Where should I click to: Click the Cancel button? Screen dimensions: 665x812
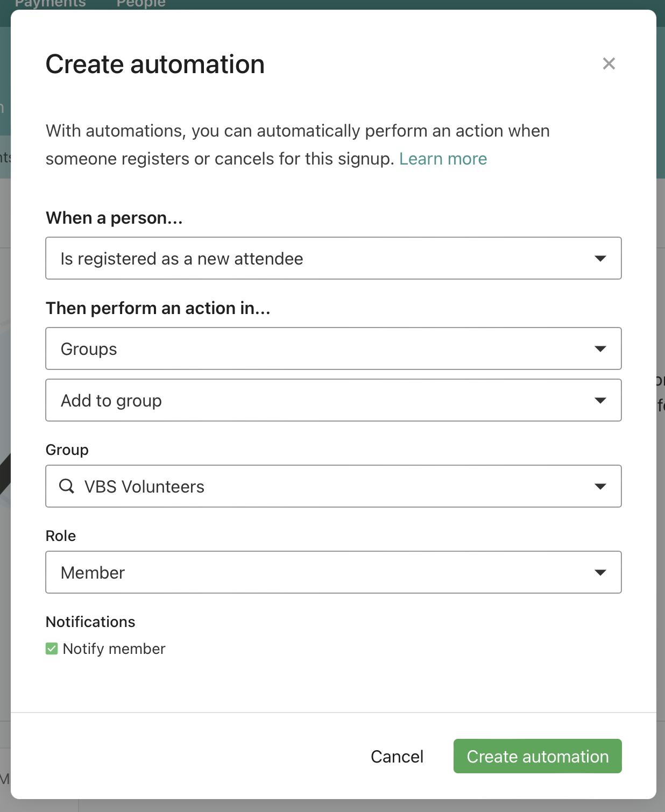(x=397, y=757)
